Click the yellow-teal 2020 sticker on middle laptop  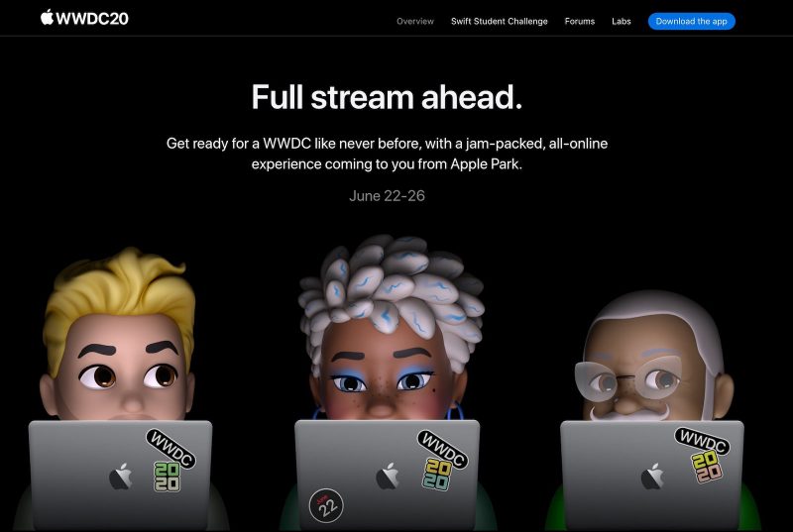[x=437, y=474]
